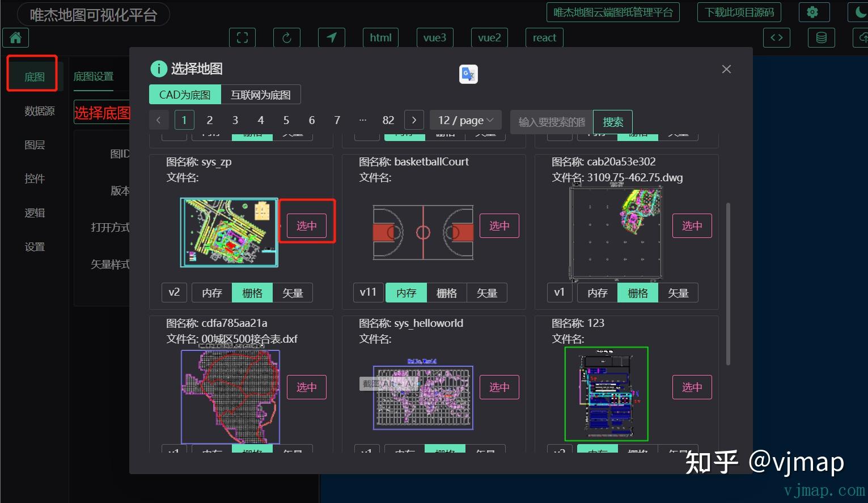Activate the fullscreen icon on the toolbar
The image size is (868, 503).
coord(242,37)
